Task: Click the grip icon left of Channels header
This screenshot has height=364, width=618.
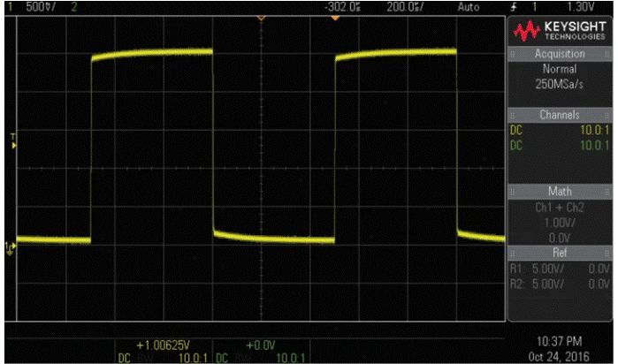Action: coord(509,115)
